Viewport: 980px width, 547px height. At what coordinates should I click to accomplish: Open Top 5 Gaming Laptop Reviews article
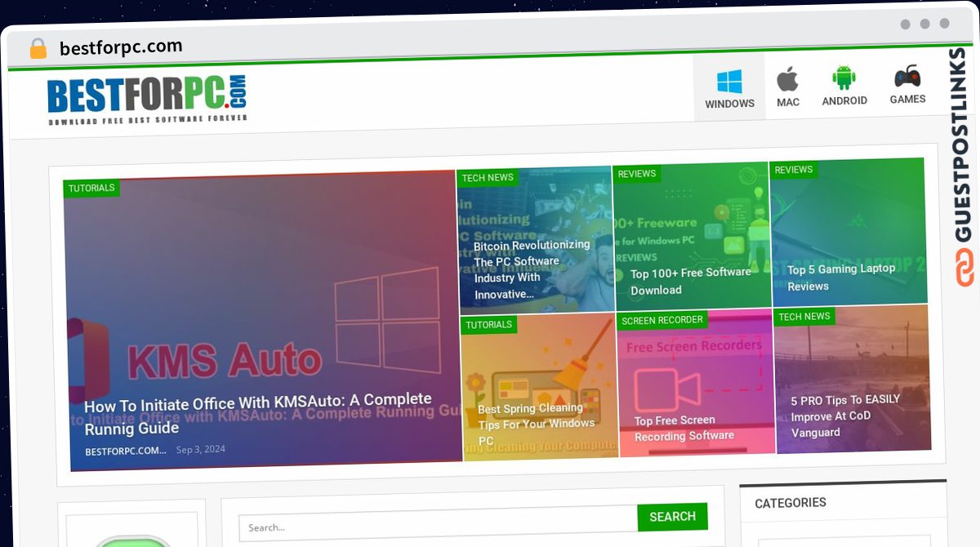(x=841, y=278)
